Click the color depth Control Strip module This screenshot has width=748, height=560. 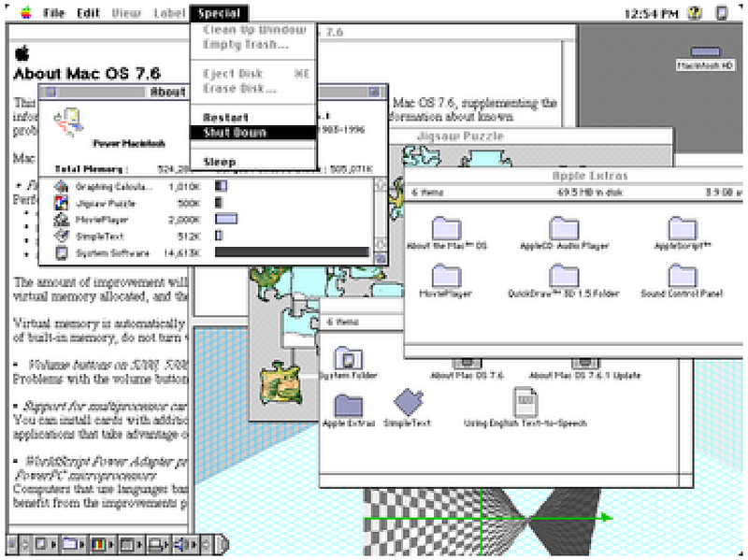(98, 543)
